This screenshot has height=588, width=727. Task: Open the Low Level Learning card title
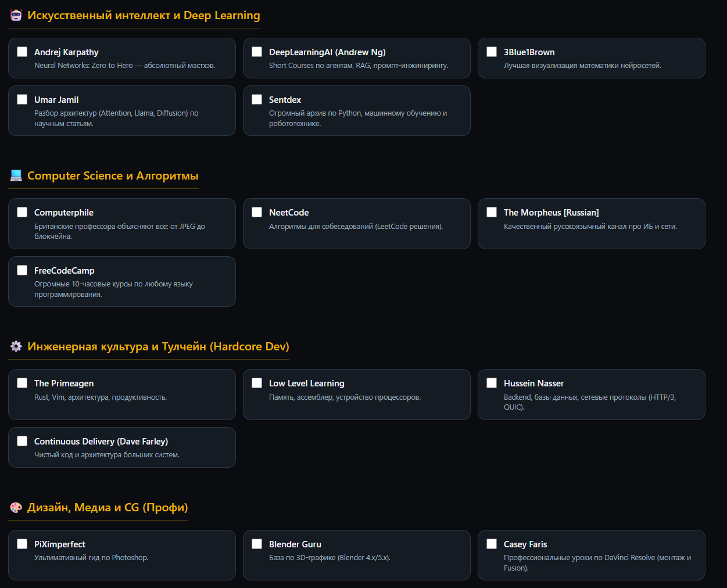[x=307, y=383]
